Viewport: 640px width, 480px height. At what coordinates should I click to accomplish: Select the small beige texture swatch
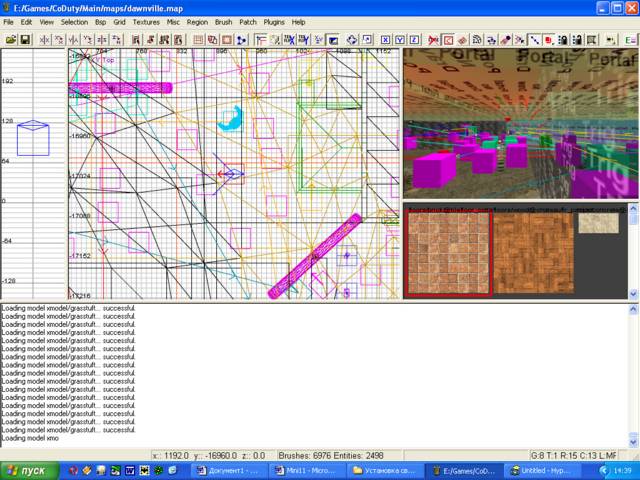click(x=598, y=223)
